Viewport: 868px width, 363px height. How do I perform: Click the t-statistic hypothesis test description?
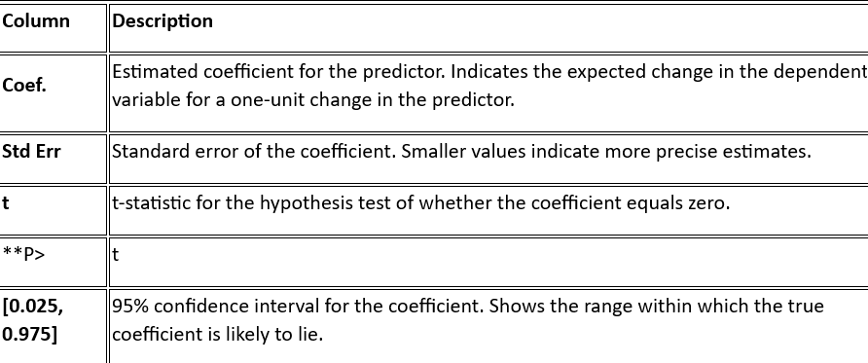tap(420, 203)
